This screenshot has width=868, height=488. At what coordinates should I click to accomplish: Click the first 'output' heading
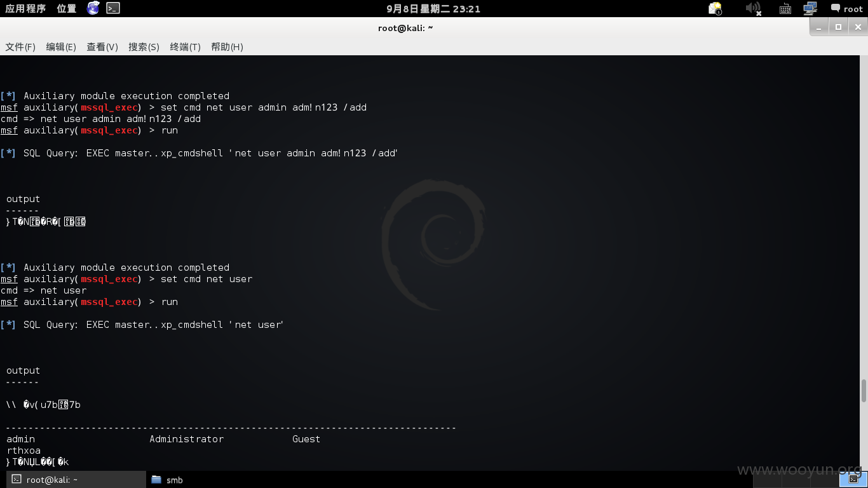[x=23, y=199]
